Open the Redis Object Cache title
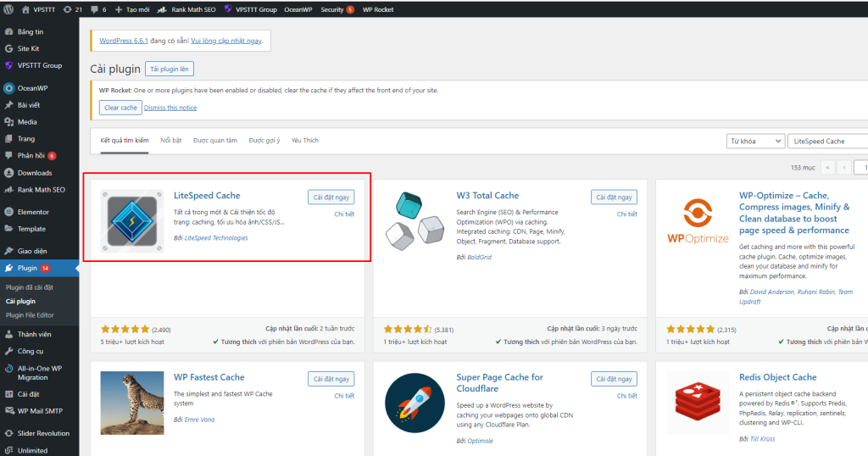The width and height of the screenshot is (868, 456). coord(778,377)
